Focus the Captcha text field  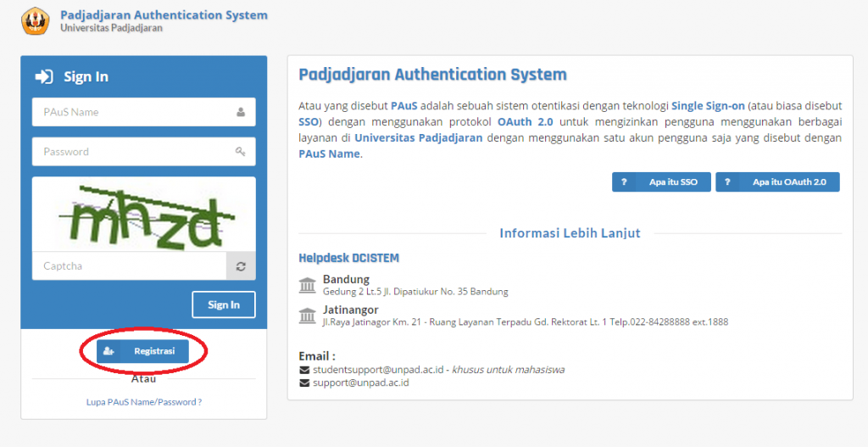tap(129, 266)
